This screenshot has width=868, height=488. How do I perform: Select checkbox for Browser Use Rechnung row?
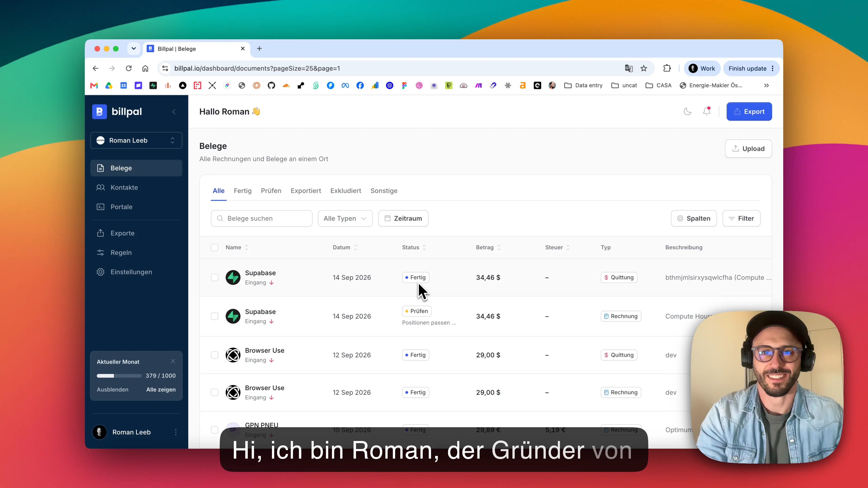[215, 392]
